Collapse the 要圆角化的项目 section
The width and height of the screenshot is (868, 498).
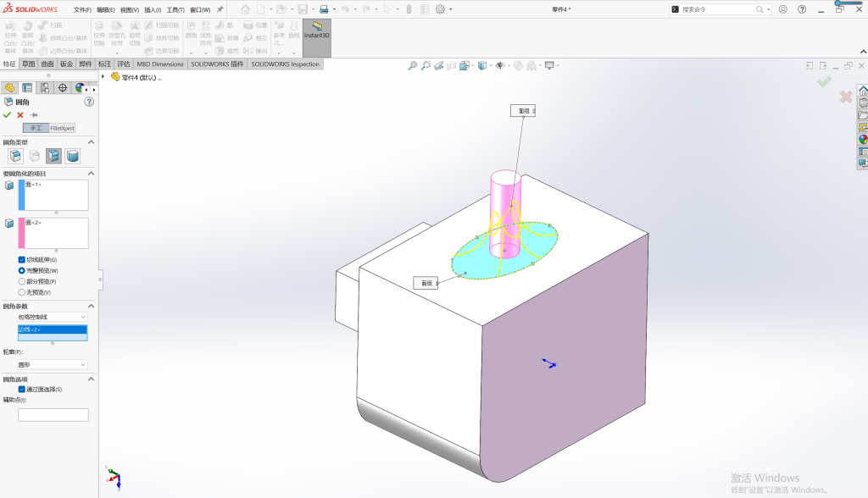pyautogui.click(x=91, y=174)
